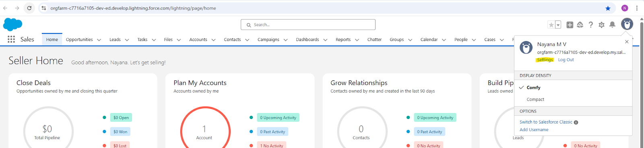The image size is (644, 148).
Task: Expand the Calendar dropdown chevron
Action: coord(444,40)
